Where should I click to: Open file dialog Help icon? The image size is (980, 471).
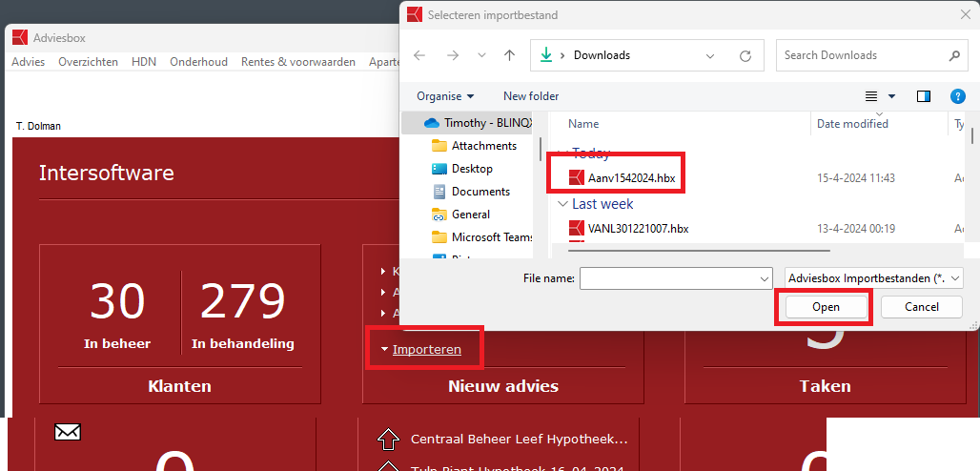pyautogui.click(x=957, y=96)
